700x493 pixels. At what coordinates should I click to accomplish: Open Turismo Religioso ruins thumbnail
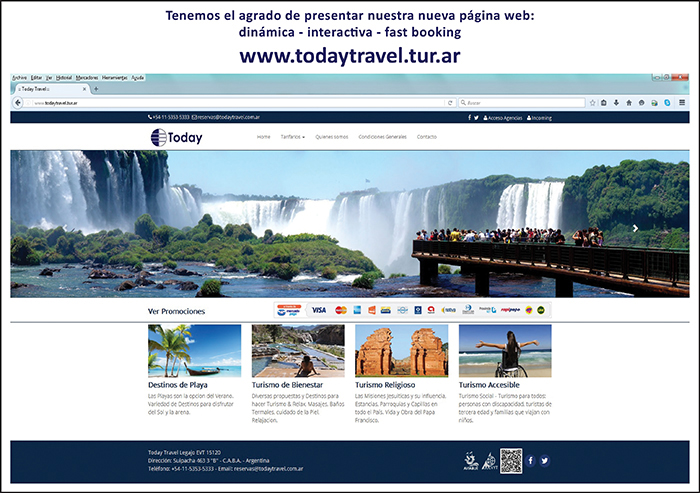point(401,351)
